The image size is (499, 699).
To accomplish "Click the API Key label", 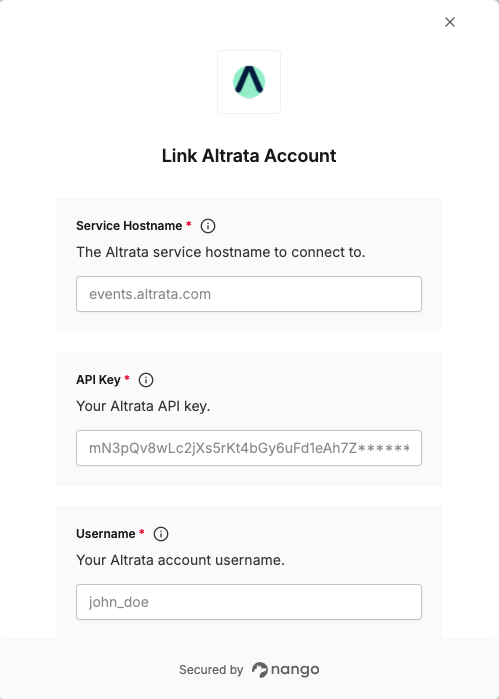I will click(x=98, y=380).
